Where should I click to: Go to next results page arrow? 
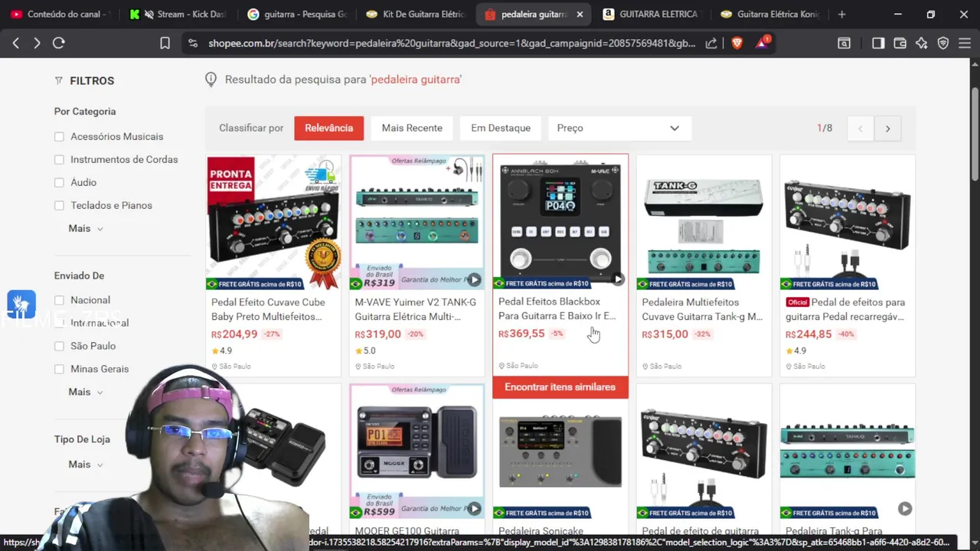(x=887, y=129)
